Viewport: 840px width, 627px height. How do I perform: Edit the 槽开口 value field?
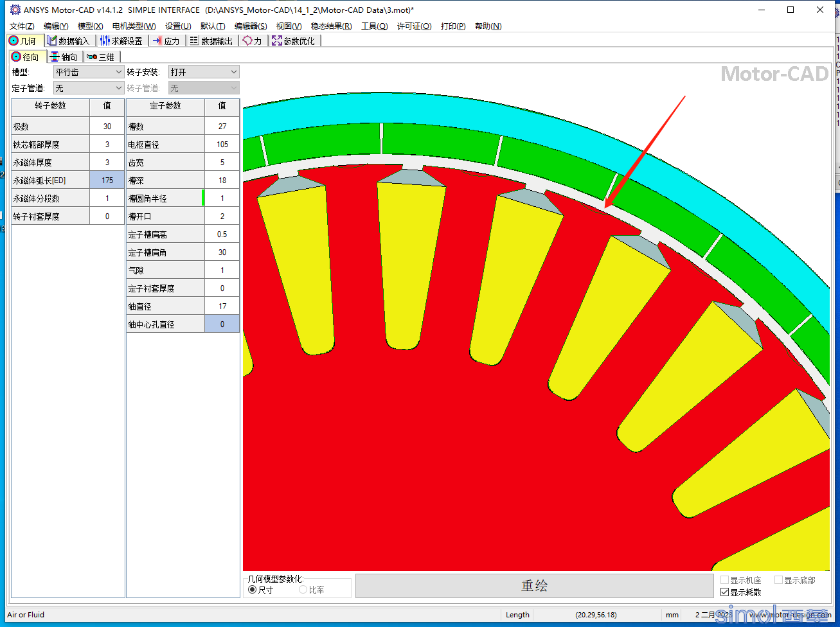pos(222,216)
